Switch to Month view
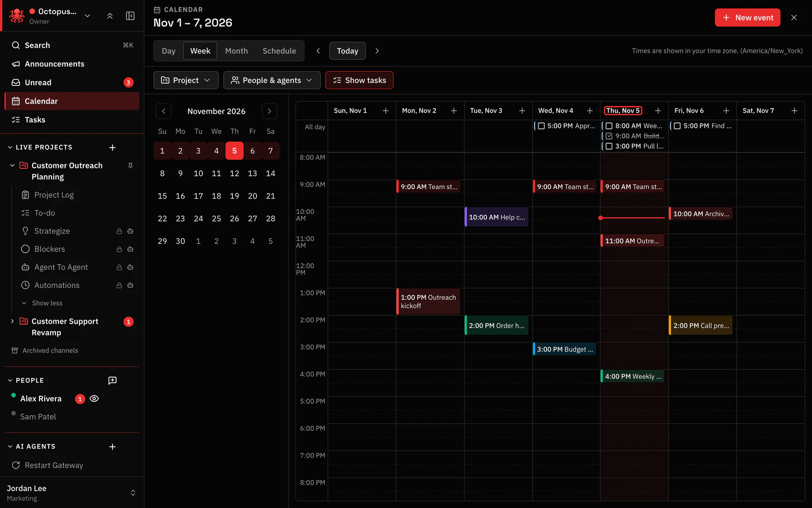812x508 pixels. pos(236,51)
